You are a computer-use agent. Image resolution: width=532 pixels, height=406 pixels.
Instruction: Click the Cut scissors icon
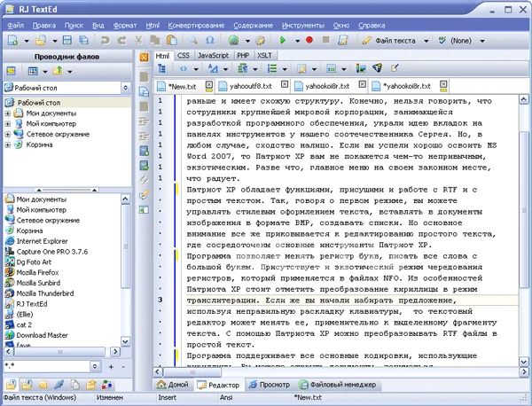tap(138, 41)
